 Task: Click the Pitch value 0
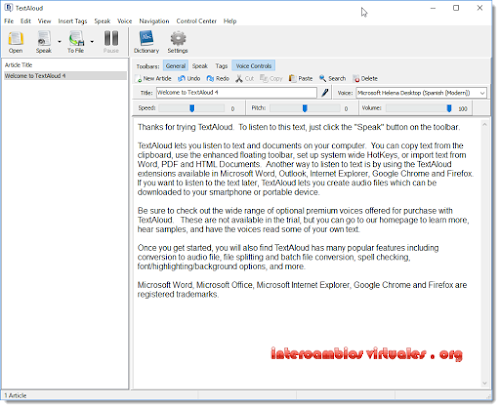pyautogui.click(x=346, y=109)
